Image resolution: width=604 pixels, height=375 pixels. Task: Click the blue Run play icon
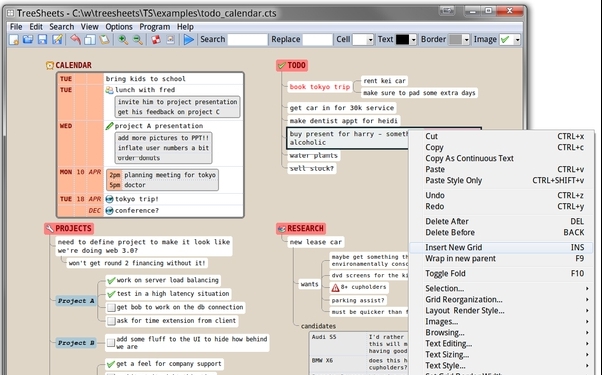click(x=188, y=39)
